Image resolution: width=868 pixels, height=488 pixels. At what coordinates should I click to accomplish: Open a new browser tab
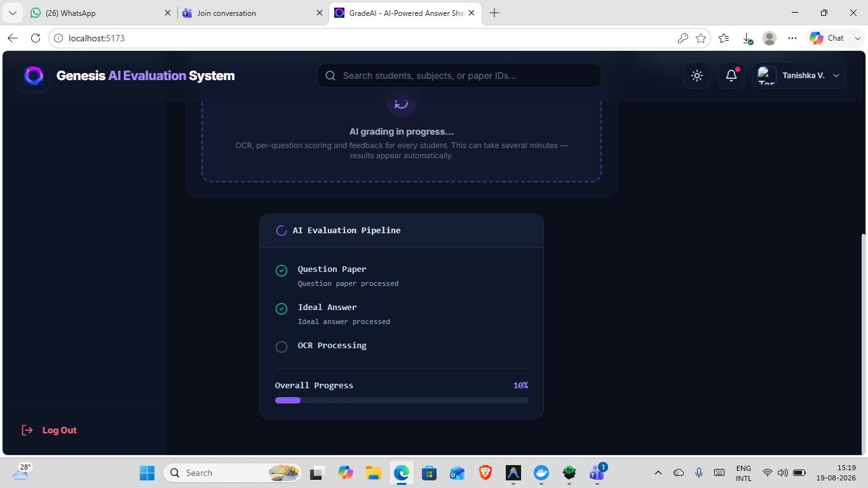494,13
